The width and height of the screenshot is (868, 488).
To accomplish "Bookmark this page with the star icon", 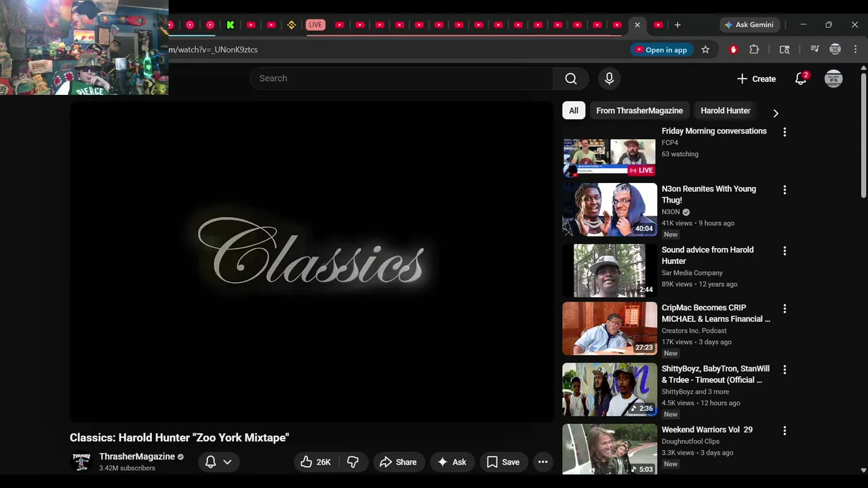I will 705,49.
